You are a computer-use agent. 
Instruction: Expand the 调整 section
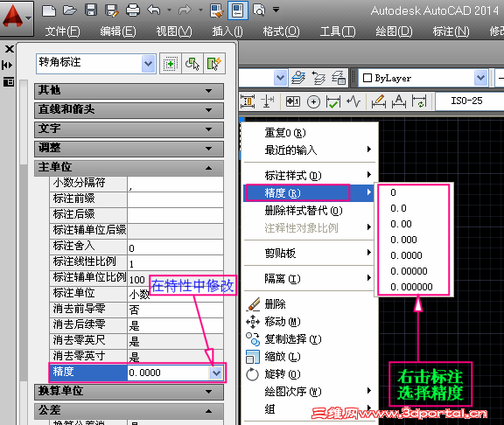(129, 149)
